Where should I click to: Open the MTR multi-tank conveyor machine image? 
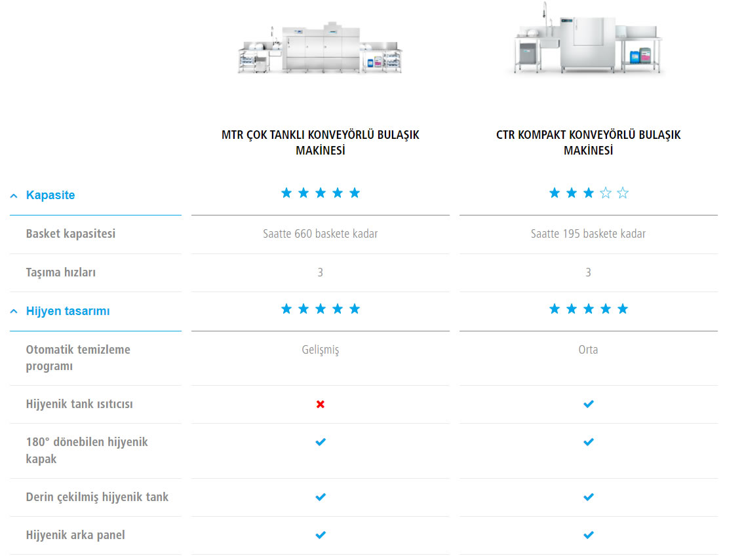pos(320,48)
